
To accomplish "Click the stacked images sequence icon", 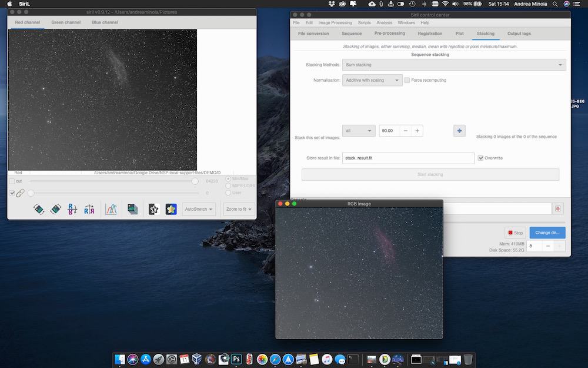I will 132,209.
